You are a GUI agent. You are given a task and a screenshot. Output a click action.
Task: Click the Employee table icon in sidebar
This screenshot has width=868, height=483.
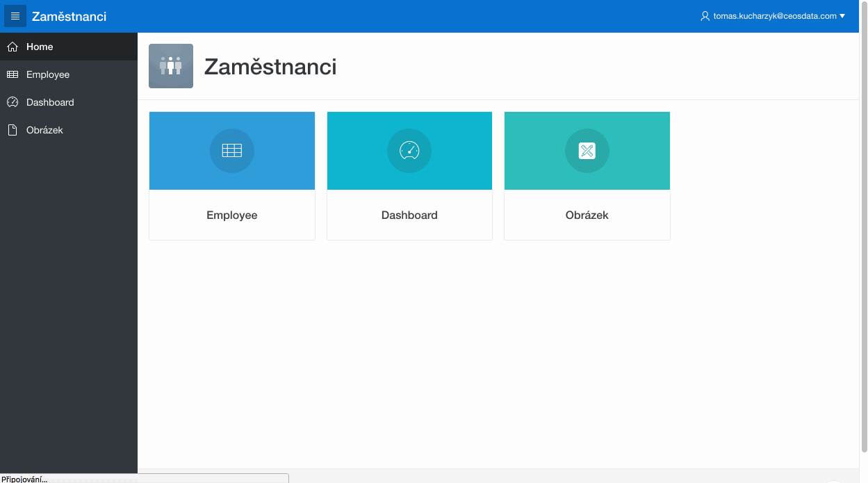point(12,74)
